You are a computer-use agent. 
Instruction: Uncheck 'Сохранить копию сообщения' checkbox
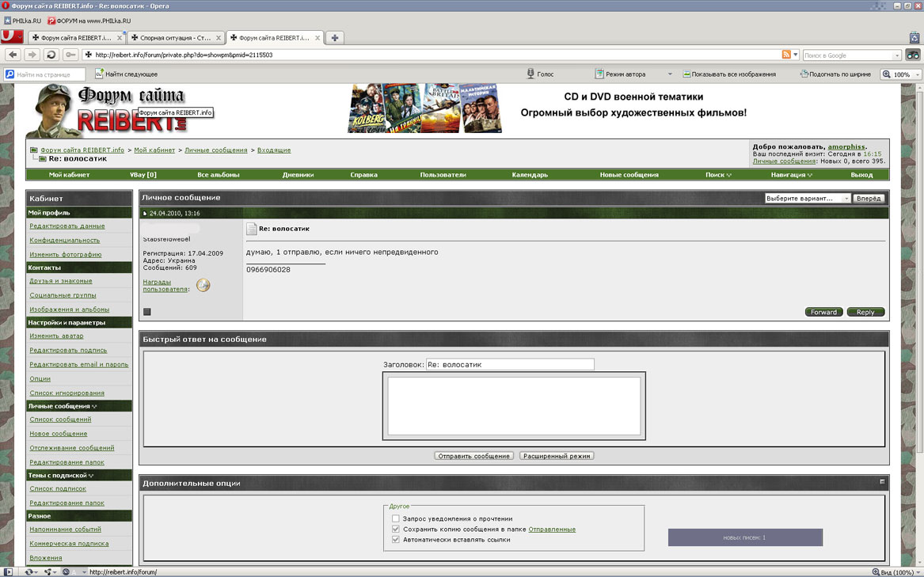(396, 529)
